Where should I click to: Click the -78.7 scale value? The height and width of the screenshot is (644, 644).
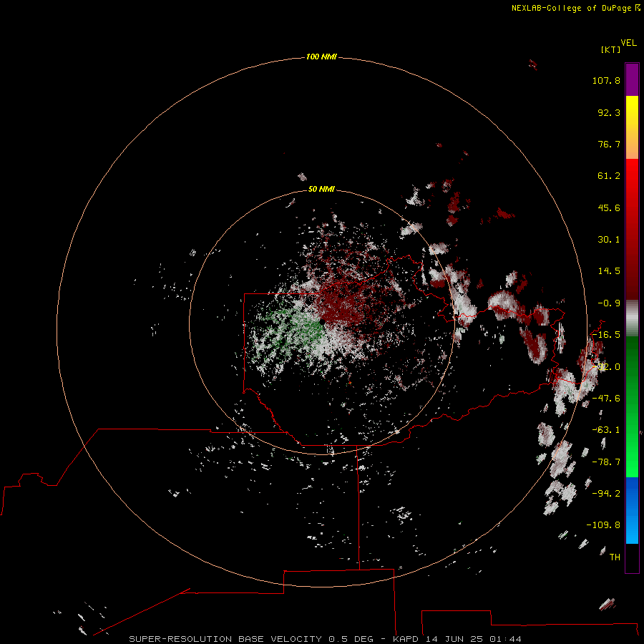pos(606,462)
